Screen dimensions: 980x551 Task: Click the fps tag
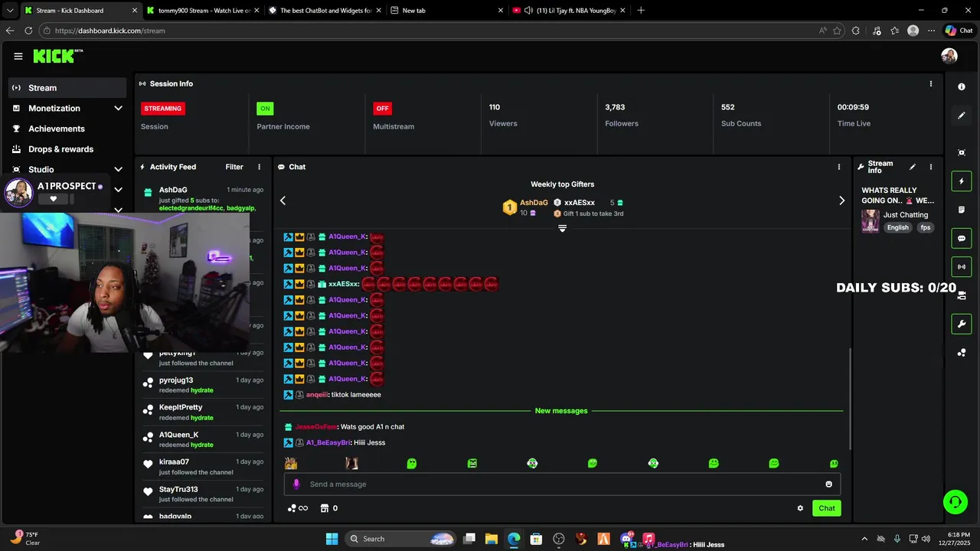926,227
